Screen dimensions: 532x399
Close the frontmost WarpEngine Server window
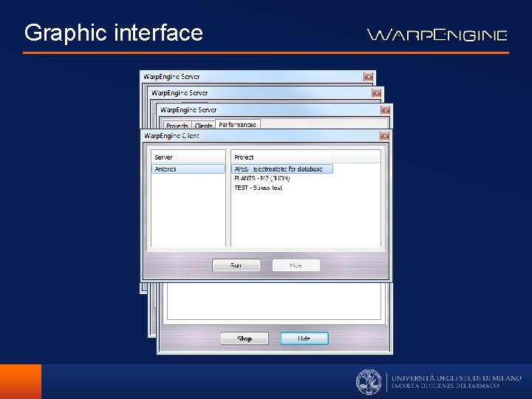pos(385,110)
